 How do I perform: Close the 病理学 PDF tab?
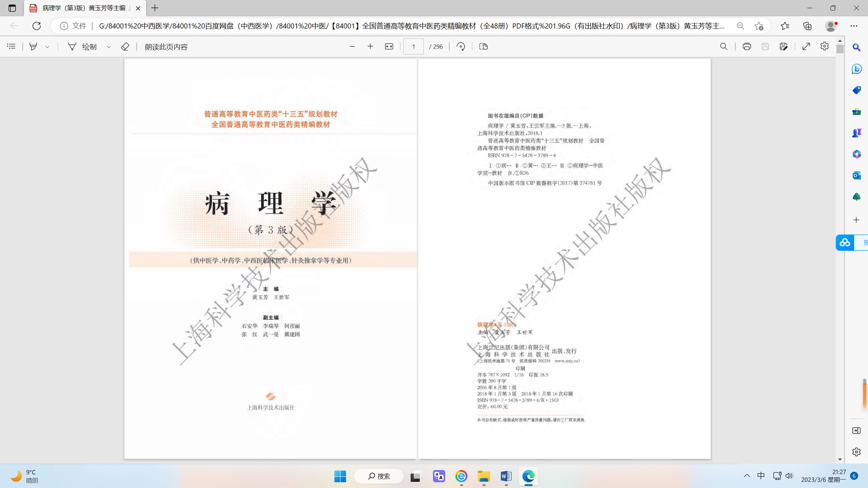(138, 8)
